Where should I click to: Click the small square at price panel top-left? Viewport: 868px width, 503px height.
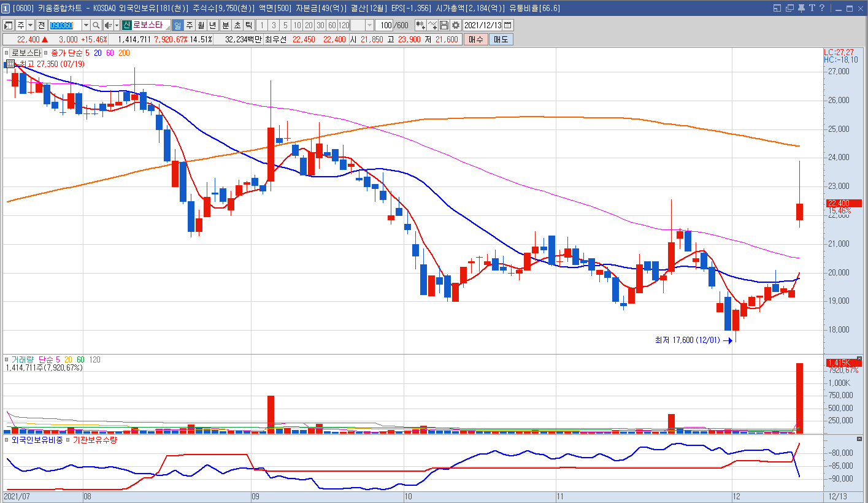(6, 53)
